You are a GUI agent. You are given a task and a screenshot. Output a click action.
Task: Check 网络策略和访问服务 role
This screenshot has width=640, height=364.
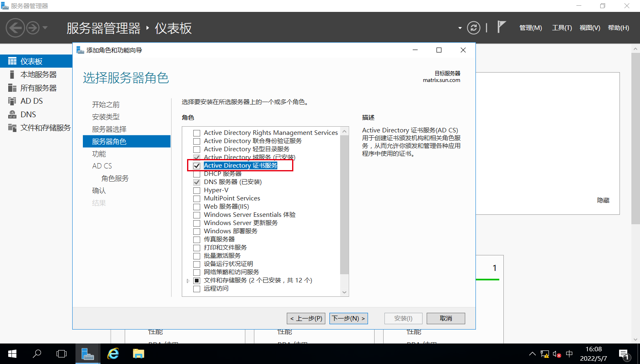click(197, 272)
